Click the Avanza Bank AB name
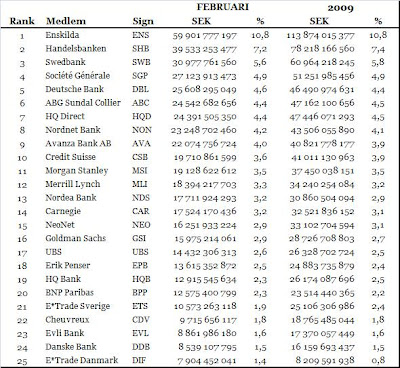This screenshot has height=368, width=400. tap(78, 143)
